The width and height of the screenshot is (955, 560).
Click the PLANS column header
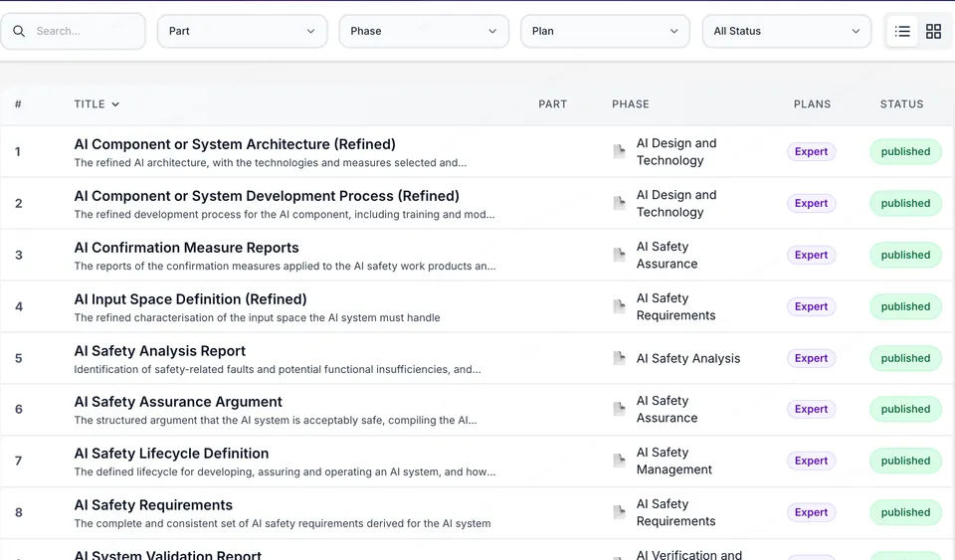coord(812,104)
